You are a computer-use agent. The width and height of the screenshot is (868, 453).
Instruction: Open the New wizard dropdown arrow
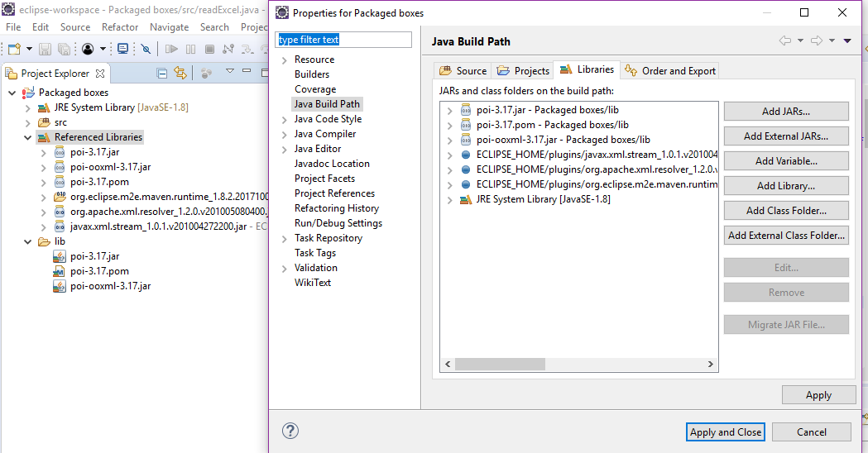(x=29, y=50)
